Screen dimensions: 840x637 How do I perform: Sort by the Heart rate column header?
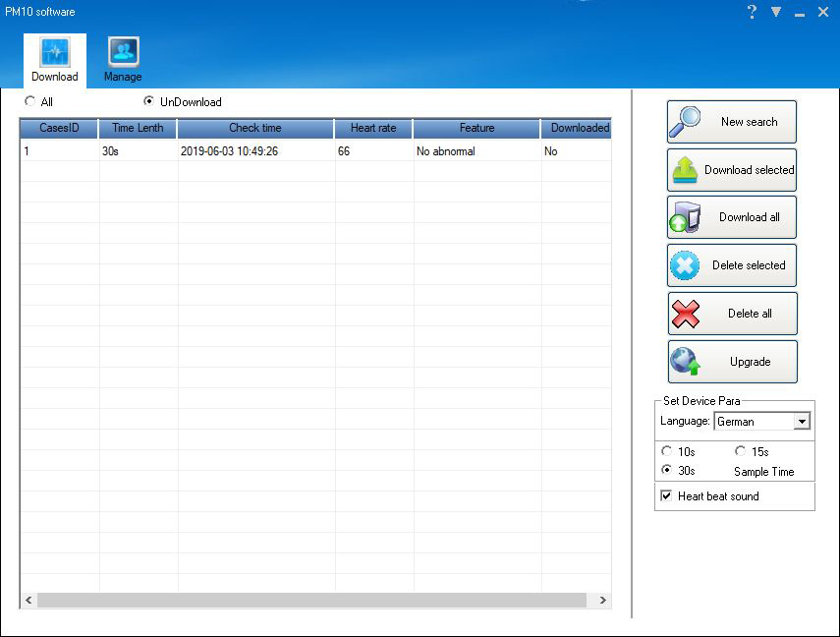[x=373, y=128]
